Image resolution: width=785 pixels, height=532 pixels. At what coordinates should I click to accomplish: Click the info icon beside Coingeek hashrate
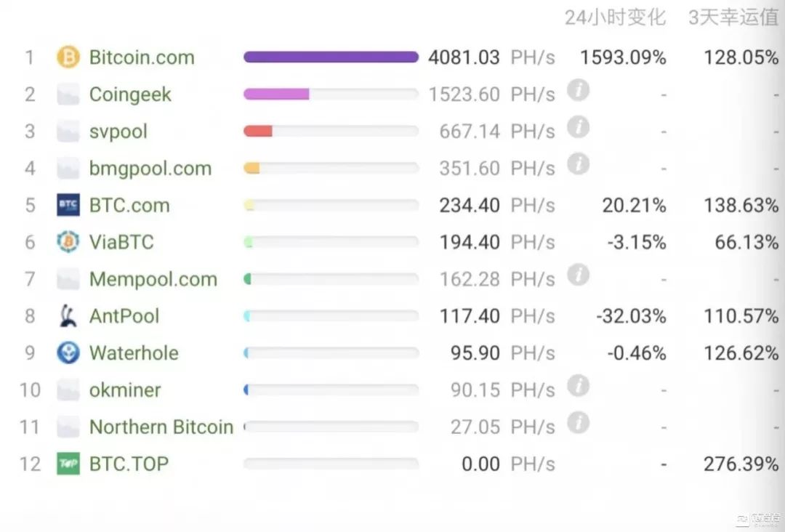tap(578, 91)
